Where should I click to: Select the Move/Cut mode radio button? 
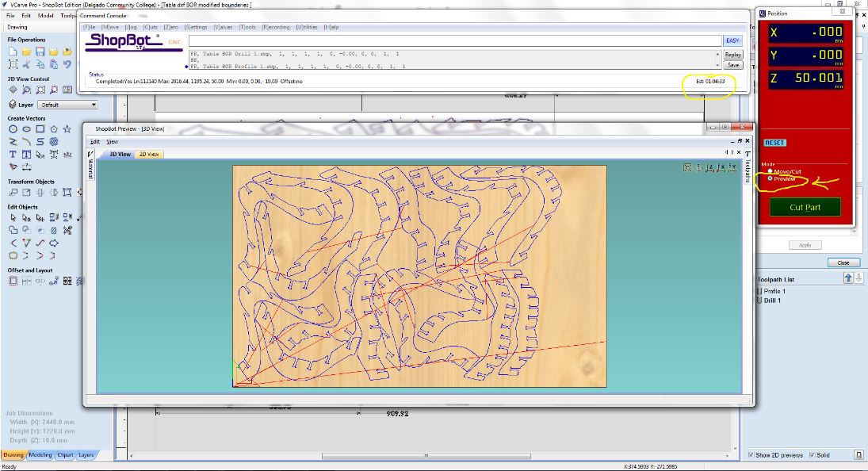(x=770, y=171)
